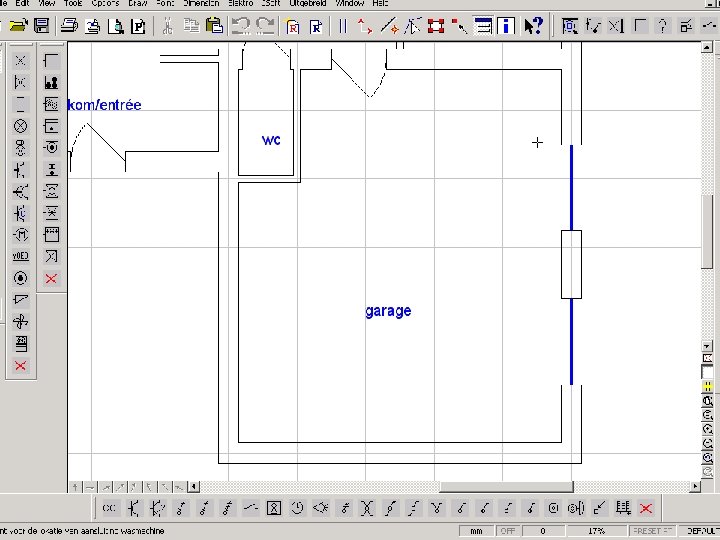
Task: Select the motor 'M' symbol in left palette
Action: pos(20,235)
